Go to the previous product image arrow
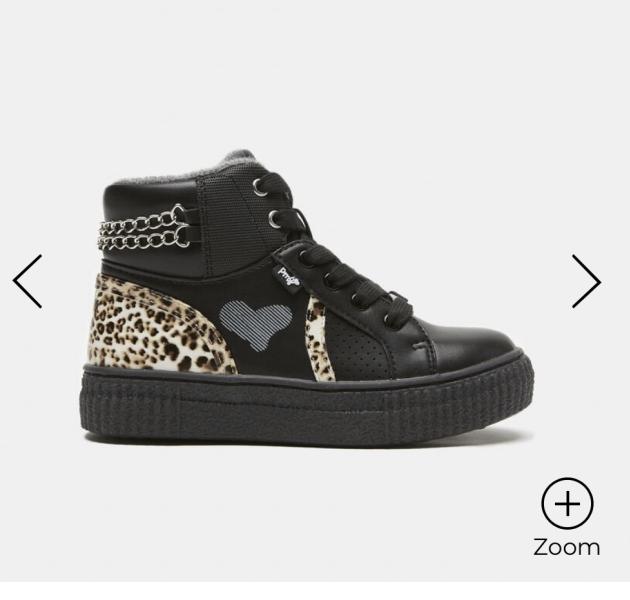This screenshot has width=630, height=600. pyautogui.click(x=27, y=281)
